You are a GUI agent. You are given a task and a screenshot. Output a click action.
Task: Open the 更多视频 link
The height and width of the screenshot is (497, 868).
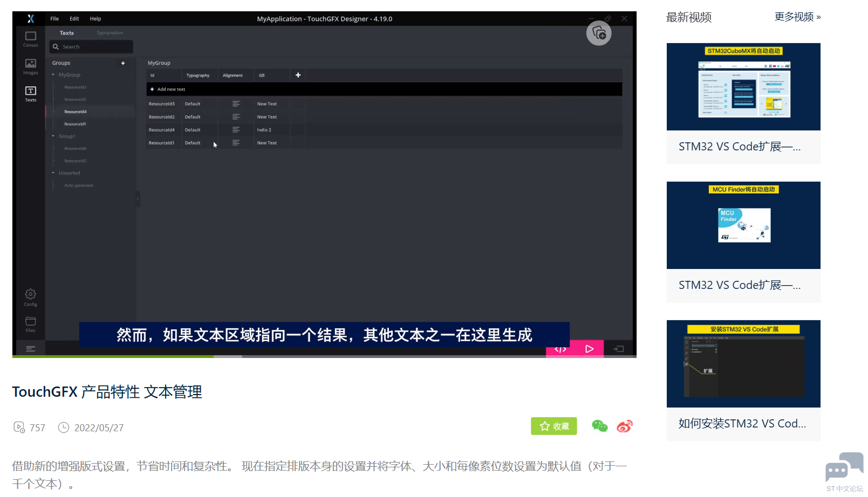tap(798, 17)
